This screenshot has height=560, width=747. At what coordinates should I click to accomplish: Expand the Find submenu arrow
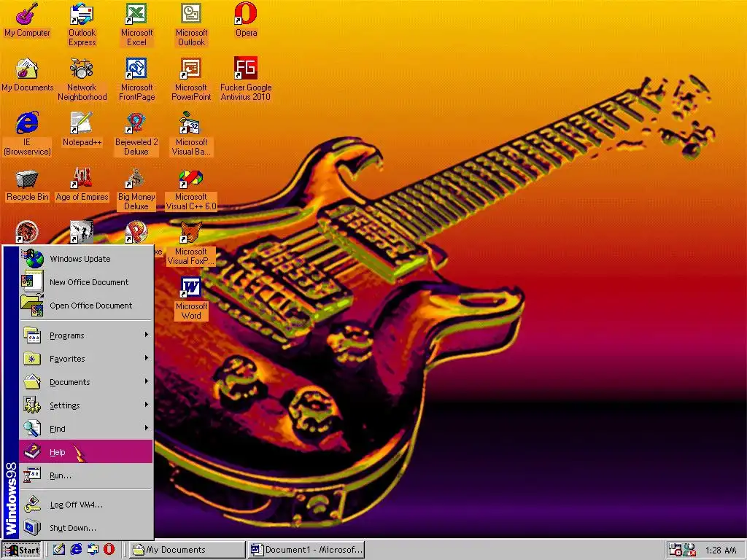[x=146, y=428]
